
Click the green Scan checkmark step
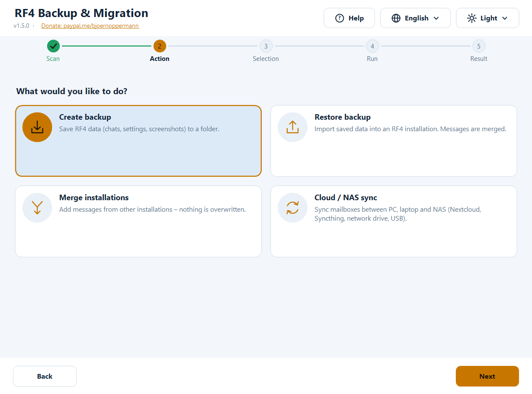(x=53, y=46)
